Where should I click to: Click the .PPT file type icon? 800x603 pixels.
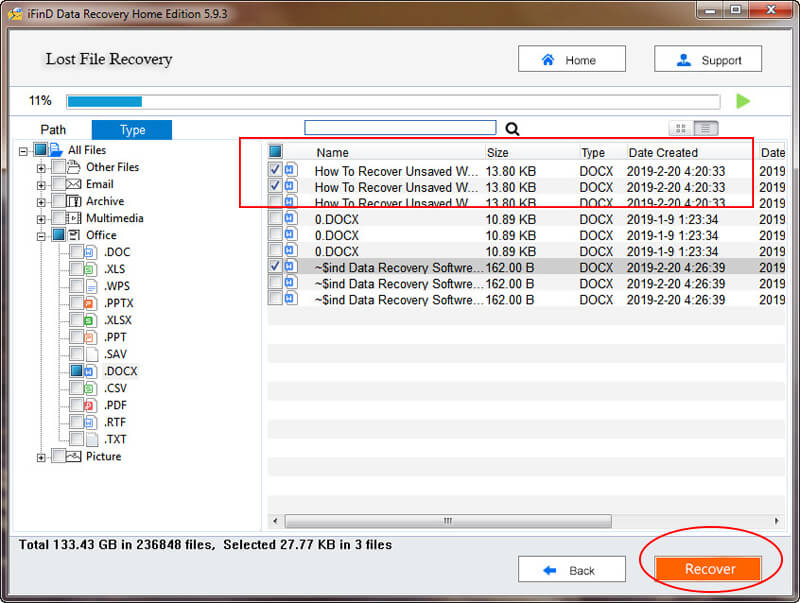tap(90, 337)
